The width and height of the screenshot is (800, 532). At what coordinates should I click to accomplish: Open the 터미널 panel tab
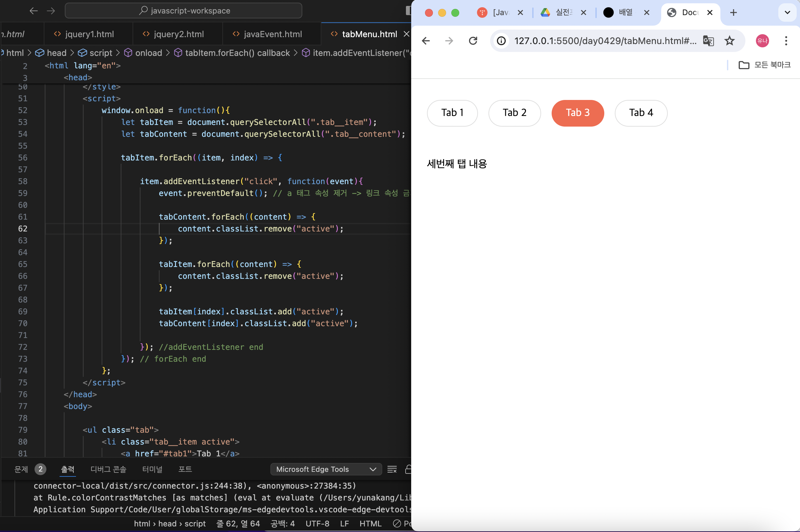click(152, 469)
